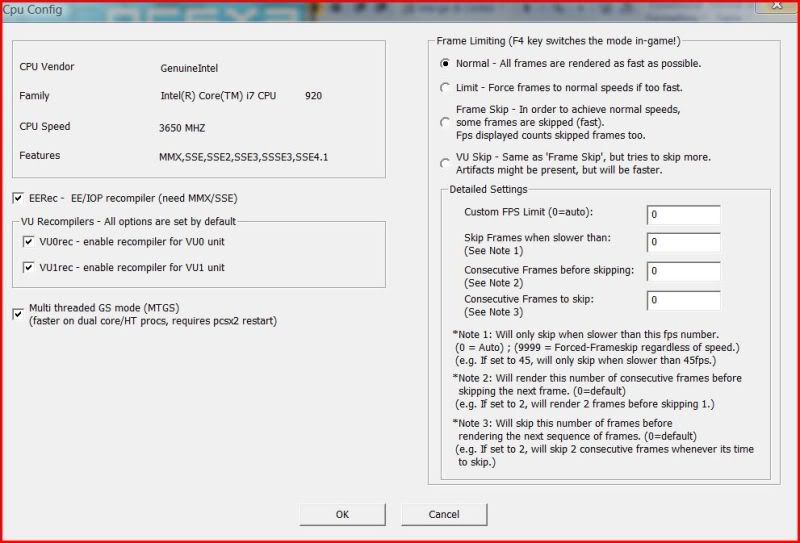Choose the VU Skip option
This screenshot has width=800, height=543.
pos(445,163)
